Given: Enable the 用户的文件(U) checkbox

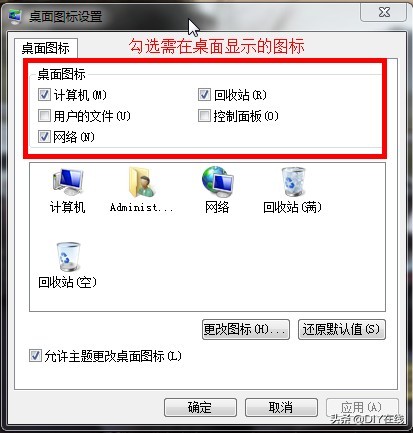Looking at the screenshot, I should click(44, 116).
